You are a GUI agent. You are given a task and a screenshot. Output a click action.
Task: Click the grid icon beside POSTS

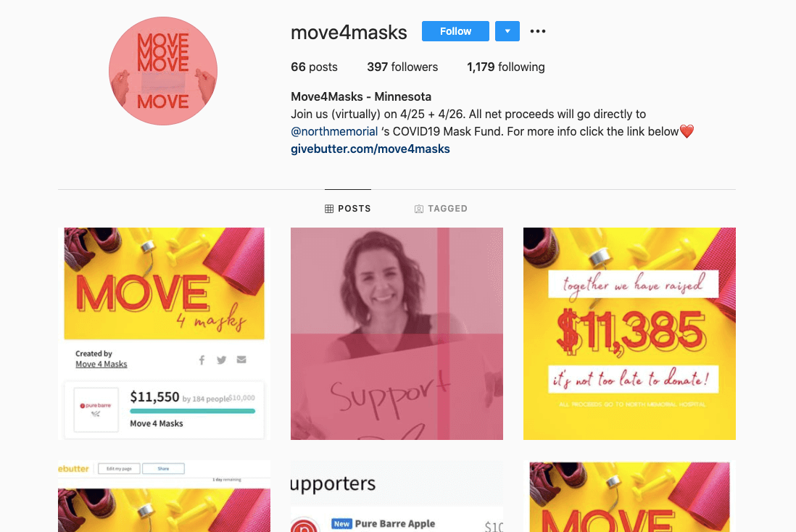pyautogui.click(x=329, y=209)
